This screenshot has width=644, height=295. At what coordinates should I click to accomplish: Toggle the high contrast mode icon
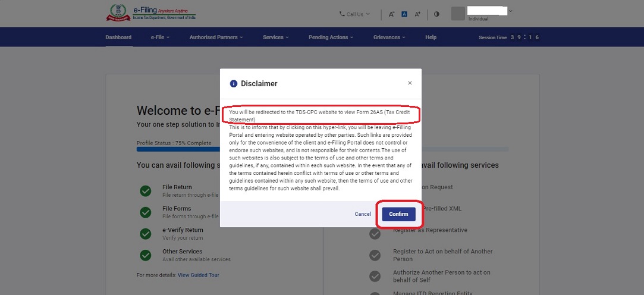coord(436,14)
